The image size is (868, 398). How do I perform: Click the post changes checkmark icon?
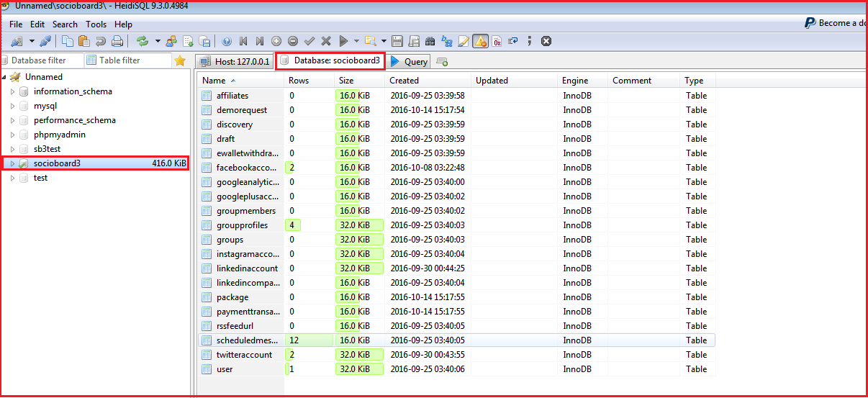[309, 41]
